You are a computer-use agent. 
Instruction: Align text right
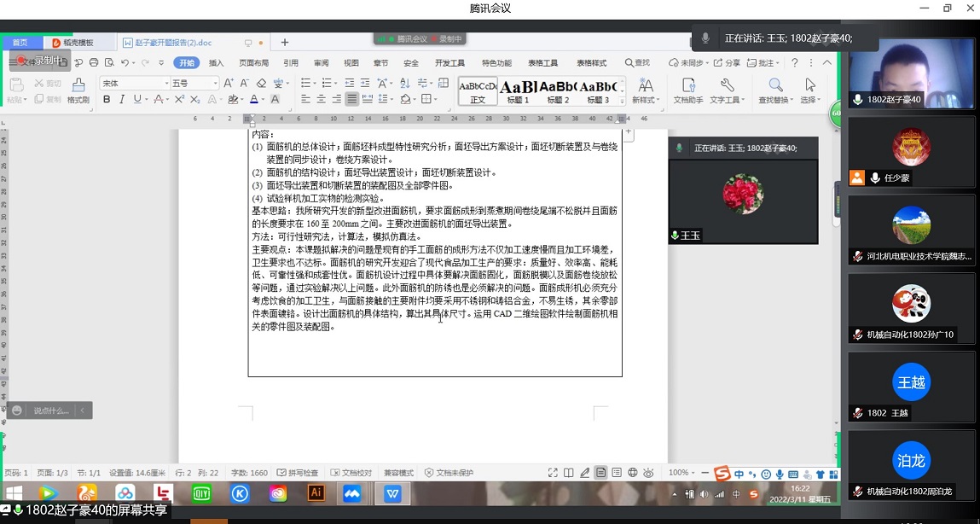tap(337, 99)
